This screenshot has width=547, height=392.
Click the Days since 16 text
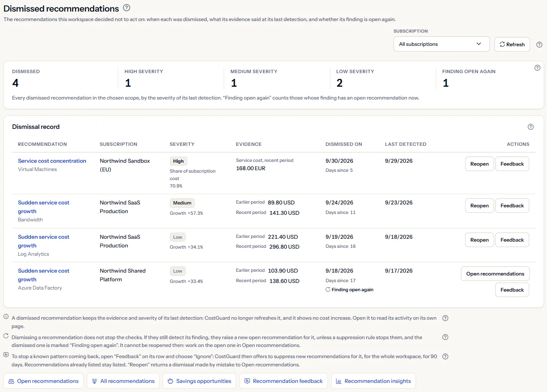340,246
